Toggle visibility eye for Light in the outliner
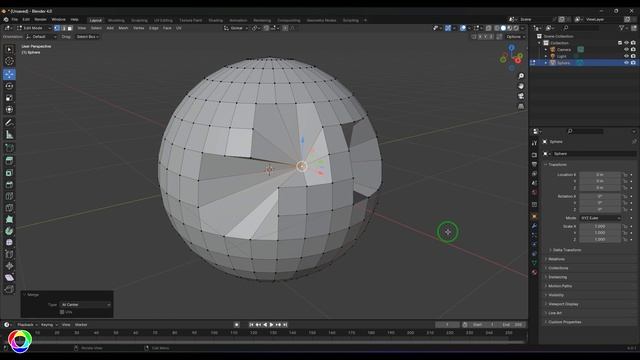The image size is (640, 360). click(626, 56)
